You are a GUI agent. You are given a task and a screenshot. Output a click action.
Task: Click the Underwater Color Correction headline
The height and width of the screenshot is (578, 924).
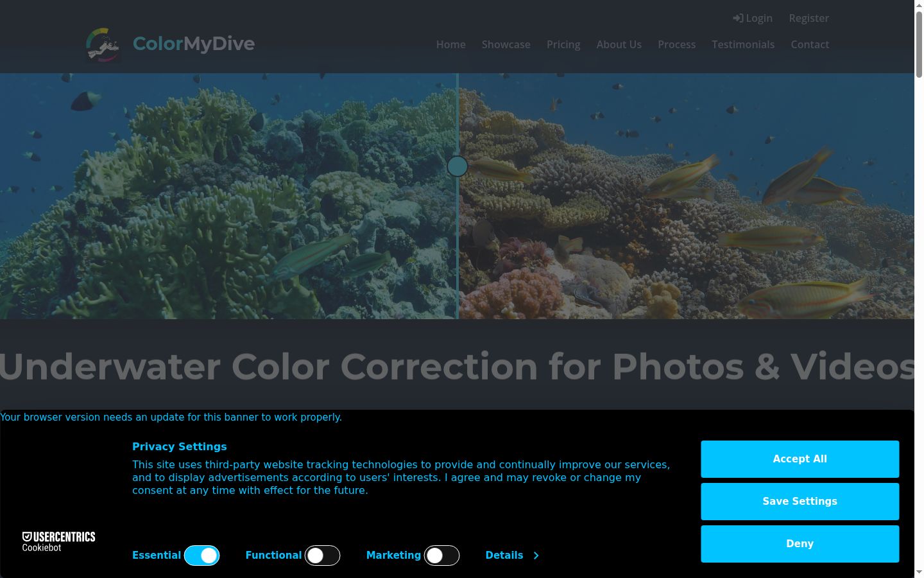click(457, 367)
